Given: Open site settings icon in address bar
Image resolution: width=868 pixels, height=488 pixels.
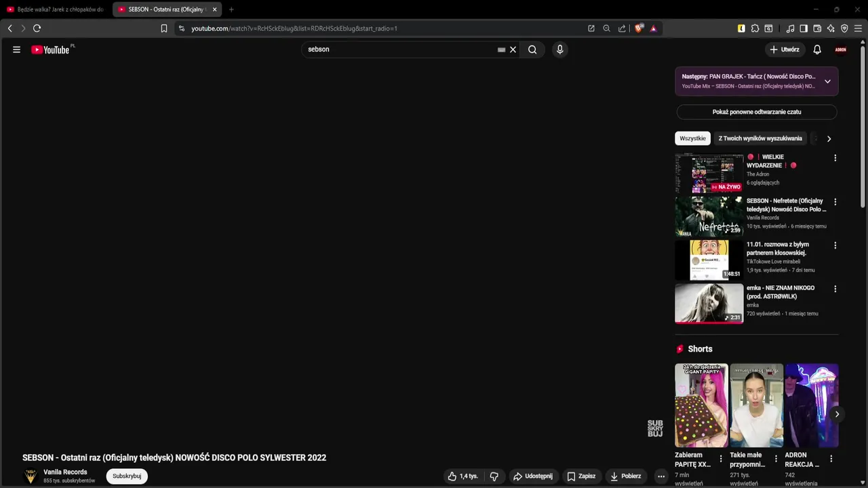Looking at the screenshot, I should click(181, 28).
